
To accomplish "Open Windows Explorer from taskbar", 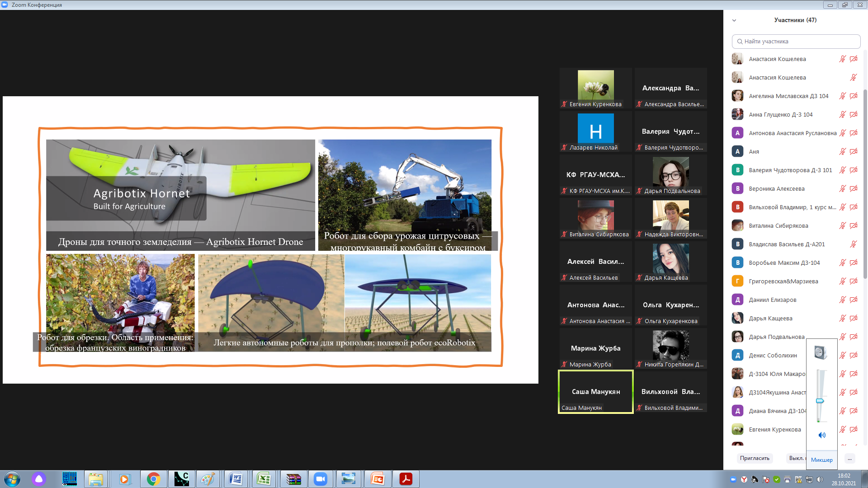I will [95, 479].
